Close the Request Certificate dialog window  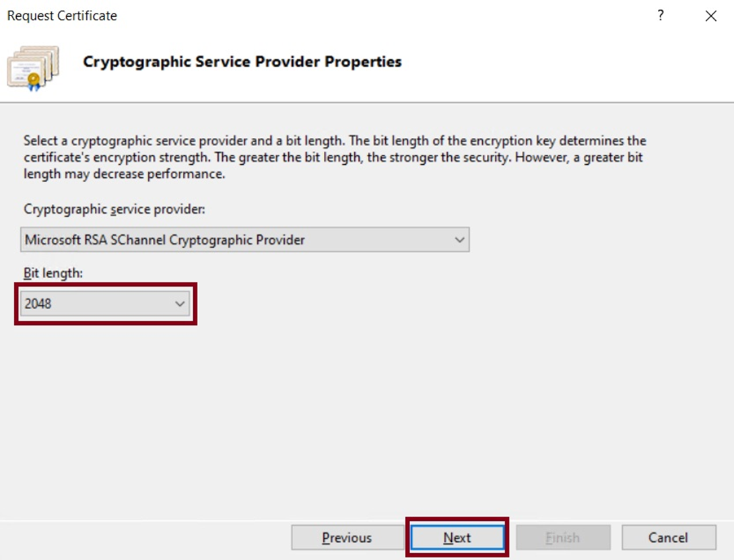pos(710,16)
